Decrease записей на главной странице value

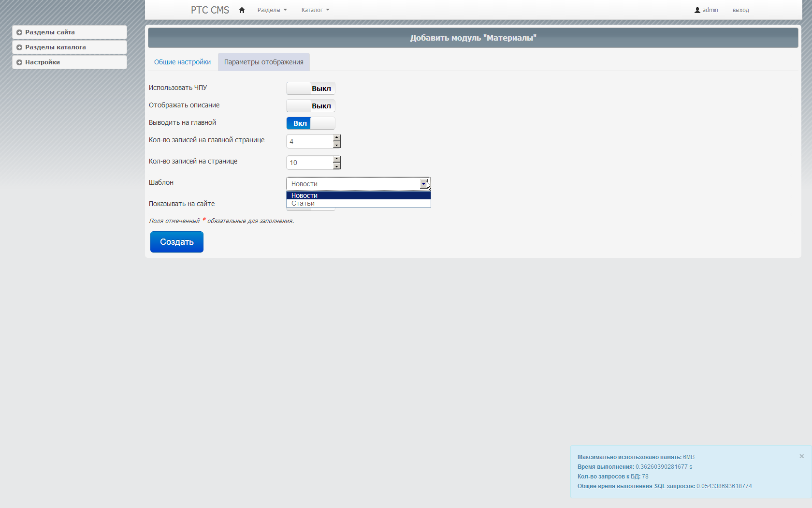(337, 145)
